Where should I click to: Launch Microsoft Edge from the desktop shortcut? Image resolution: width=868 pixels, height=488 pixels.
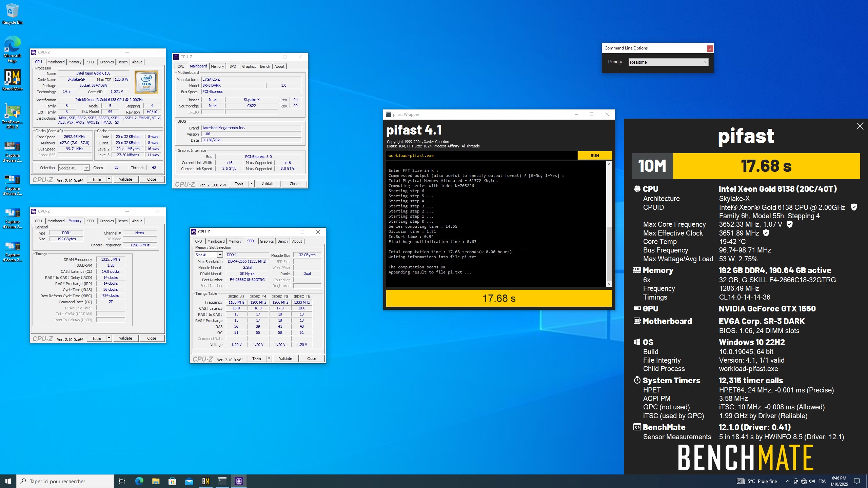click(12, 49)
